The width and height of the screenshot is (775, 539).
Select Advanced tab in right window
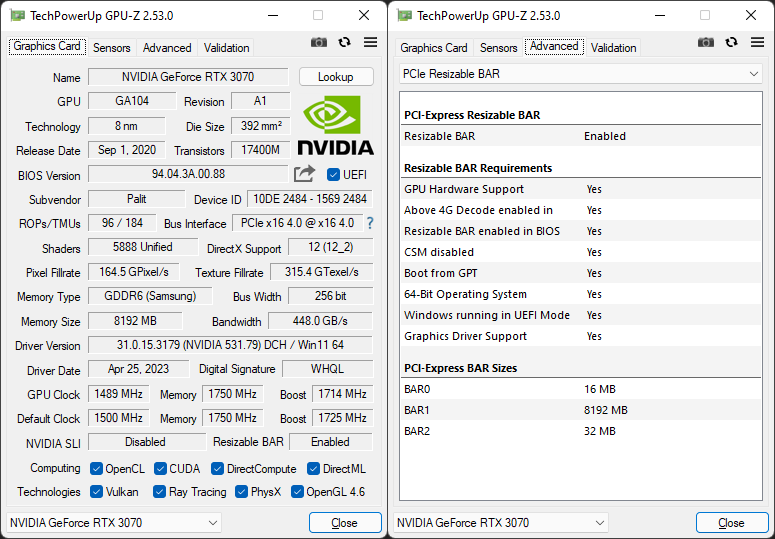554,46
